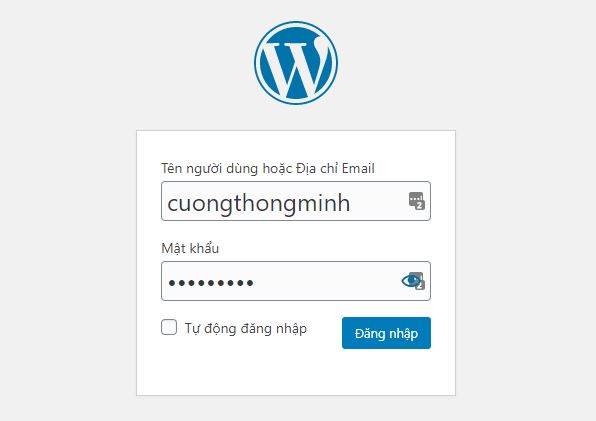
Task: Click on the masked password dots
Action: tap(211, 283)
